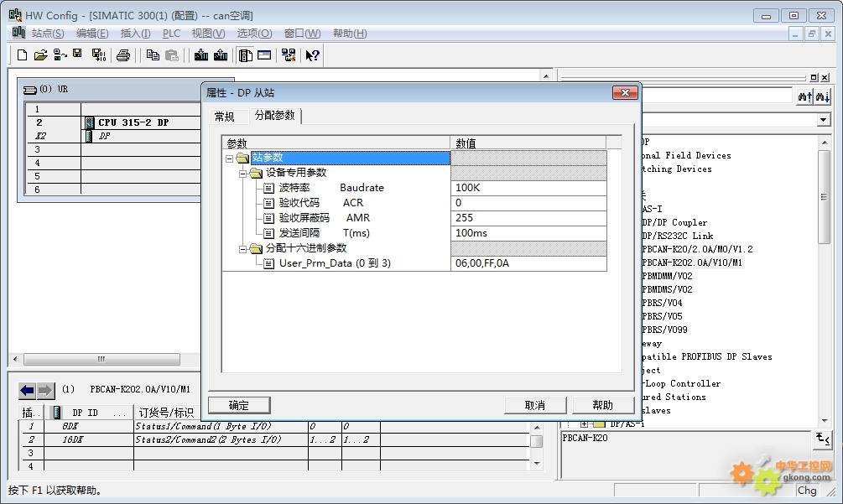Click the 站参数 folder icon
The width and height of the screenshot is (843, 504).
[243, 158]
